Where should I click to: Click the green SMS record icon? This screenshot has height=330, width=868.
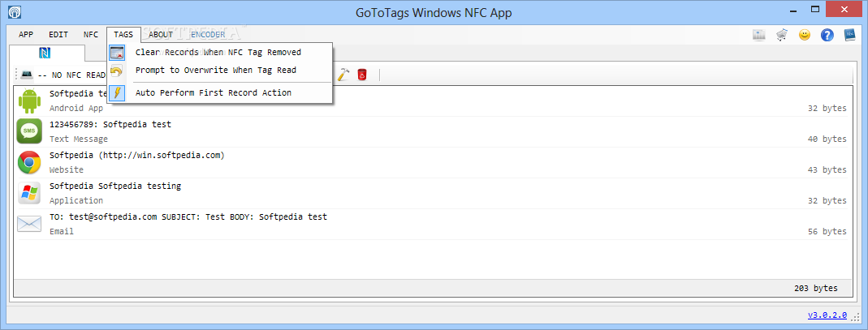click(28, 131)
